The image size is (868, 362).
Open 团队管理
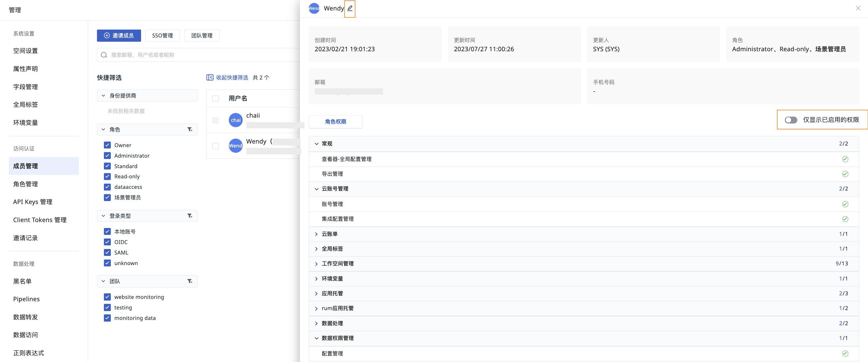(202, 36)
